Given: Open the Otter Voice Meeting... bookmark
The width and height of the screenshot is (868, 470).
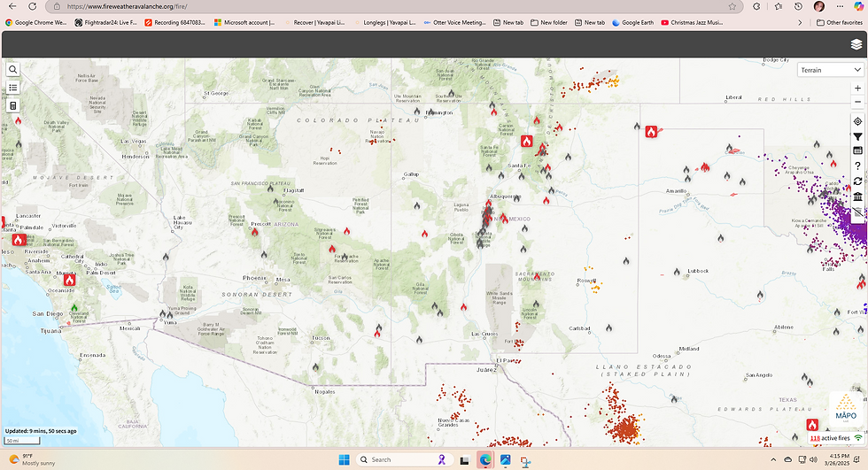Looking at the screenshot, I should tap(454, 23).
